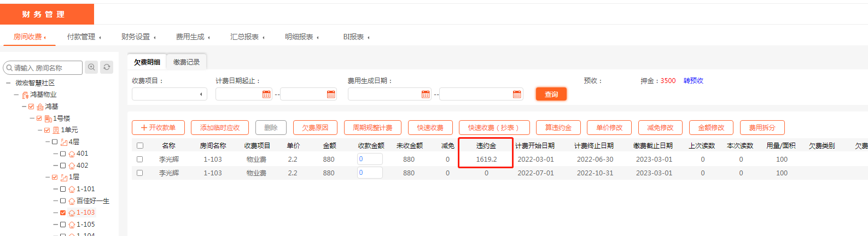The height and width of the screenshot is (236, 868).
Task: Open the 汇总报表 menu
Action: 247,37
